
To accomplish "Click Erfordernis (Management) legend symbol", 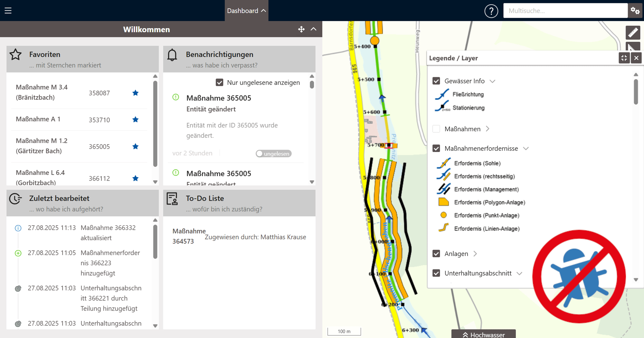I will 444,189.
